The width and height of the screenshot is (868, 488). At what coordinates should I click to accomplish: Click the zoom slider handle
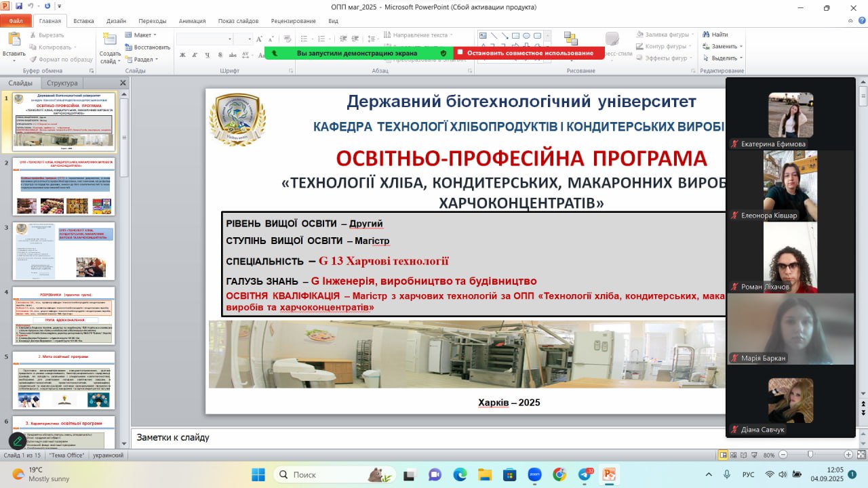point(810,455)
